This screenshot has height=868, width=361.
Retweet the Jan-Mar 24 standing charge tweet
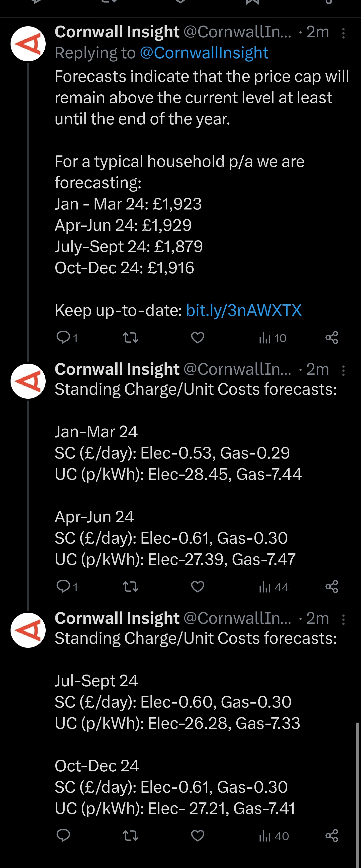[130, 587]
